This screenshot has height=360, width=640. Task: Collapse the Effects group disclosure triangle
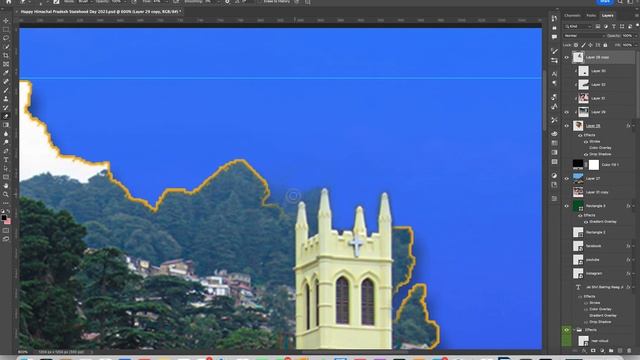(x=574, y=330)
